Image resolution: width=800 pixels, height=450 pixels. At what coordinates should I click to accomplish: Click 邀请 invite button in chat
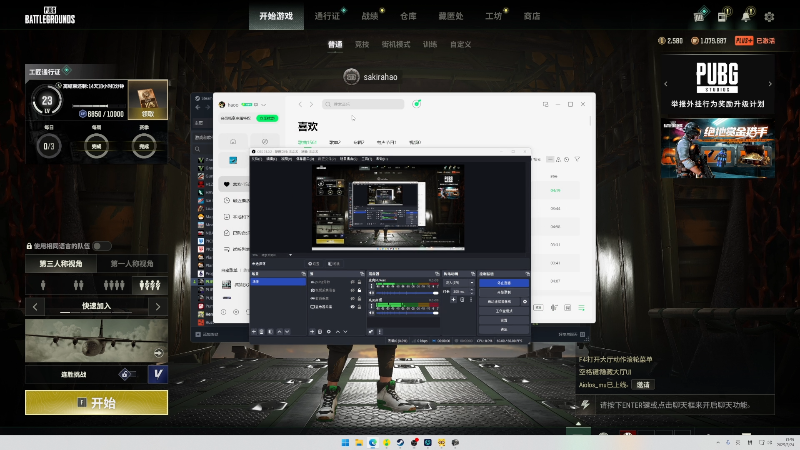click(643, 385)
